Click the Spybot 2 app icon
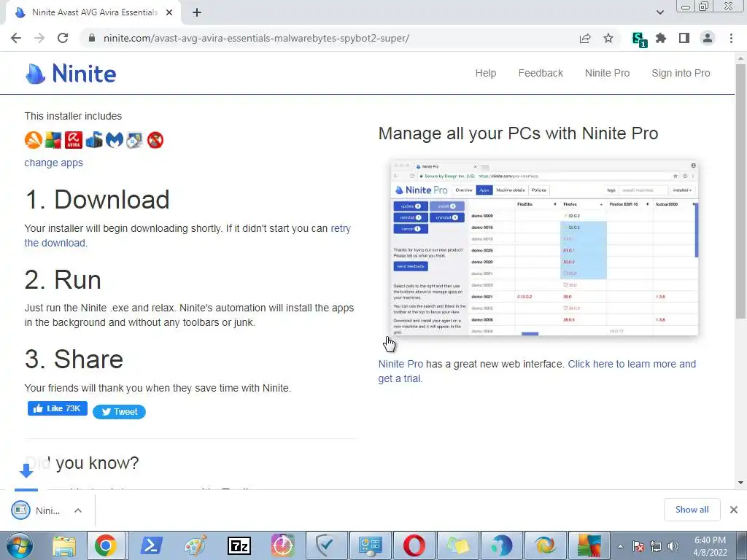Screen dimensions: 747x560 tap(135, 140)
